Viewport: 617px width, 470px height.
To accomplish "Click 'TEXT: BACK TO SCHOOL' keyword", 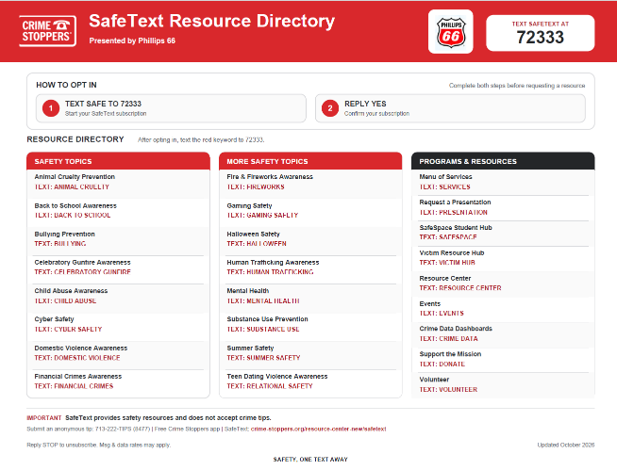I will click(72, 215).
